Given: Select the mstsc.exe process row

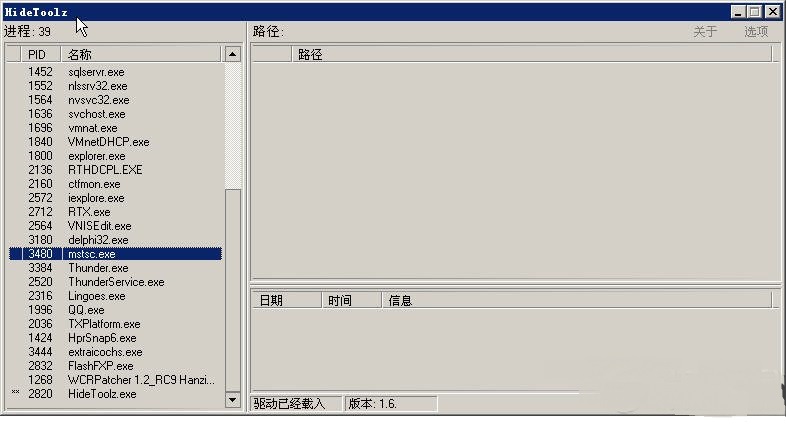Looking at the screenshot, I should tap(115, 254).
